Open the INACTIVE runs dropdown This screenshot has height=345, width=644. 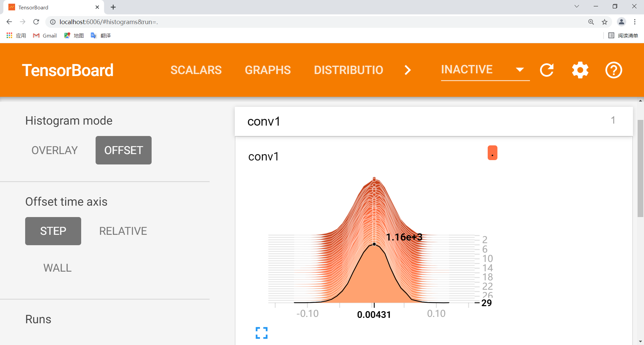(x=485, y=70)
